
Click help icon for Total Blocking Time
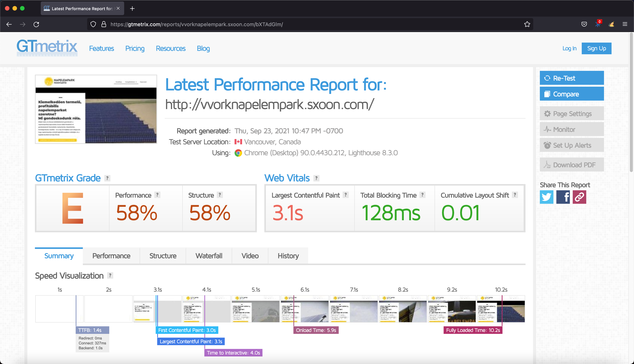point(422,195)
